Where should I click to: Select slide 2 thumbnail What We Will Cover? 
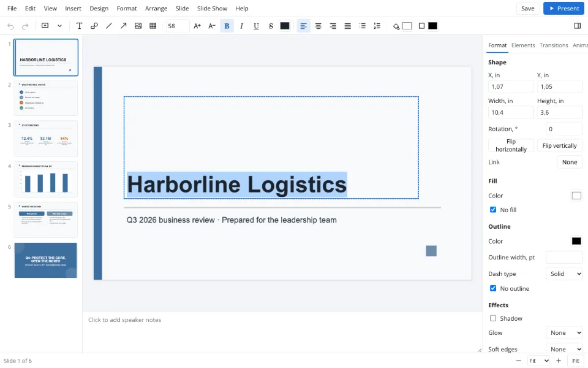point(46,98)
